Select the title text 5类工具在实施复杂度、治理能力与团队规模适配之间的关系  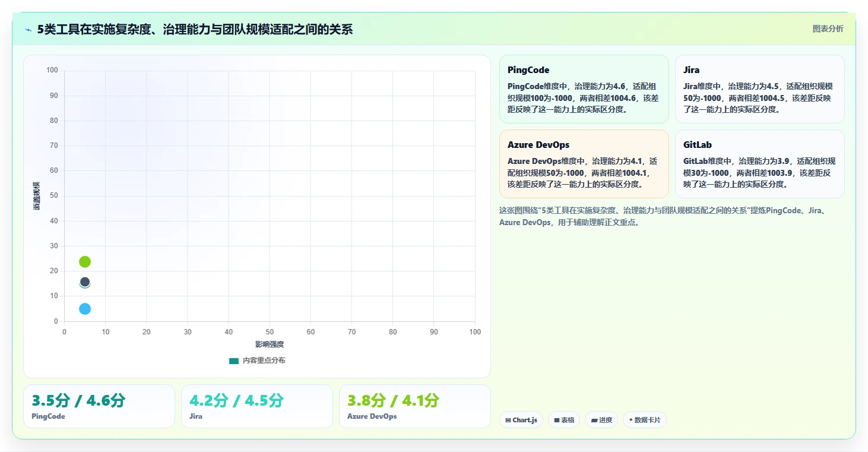pos(195,30)
